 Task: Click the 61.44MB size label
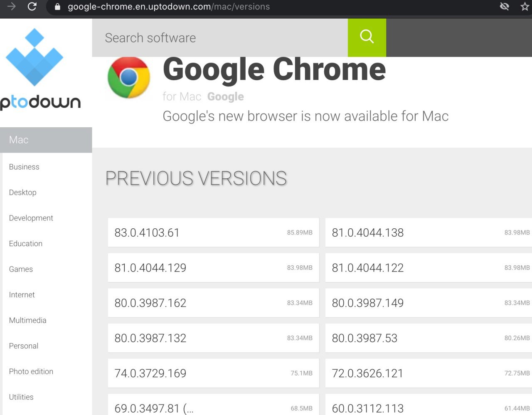click(x=517, y=408)
